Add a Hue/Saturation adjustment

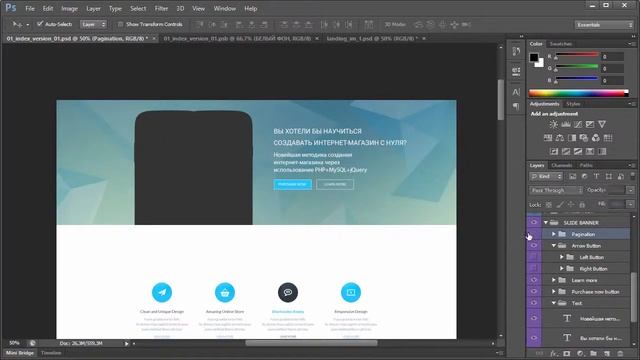[548, 138]
